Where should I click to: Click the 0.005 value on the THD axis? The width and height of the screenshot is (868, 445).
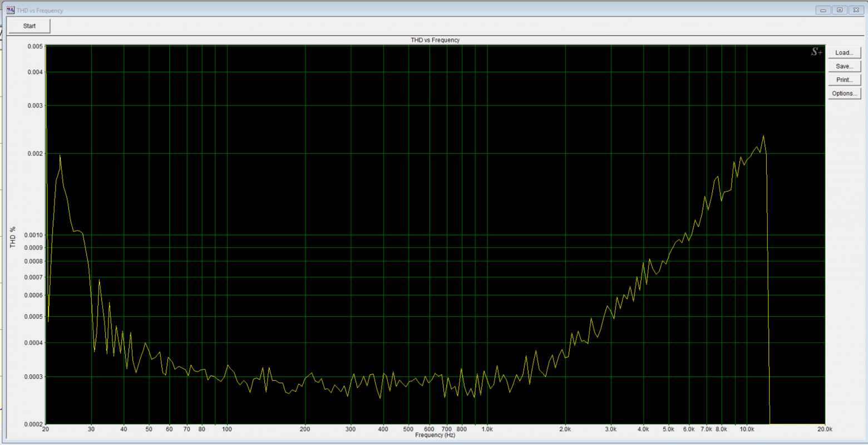click(35, 46)
